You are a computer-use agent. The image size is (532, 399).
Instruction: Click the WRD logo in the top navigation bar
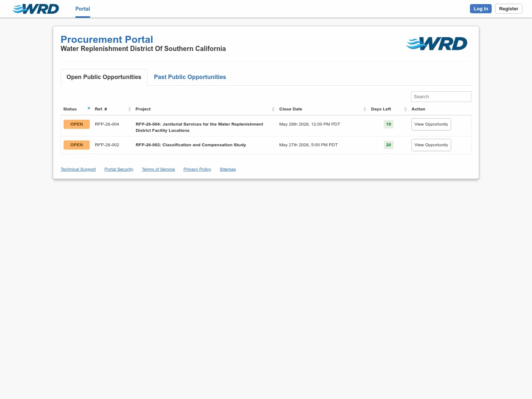point(35,9)
